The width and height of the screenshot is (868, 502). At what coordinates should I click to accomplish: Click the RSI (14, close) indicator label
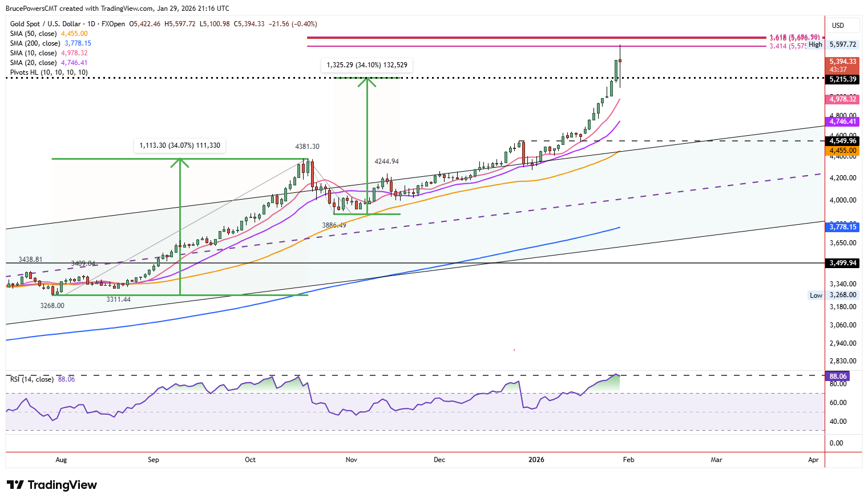(32, 379)
